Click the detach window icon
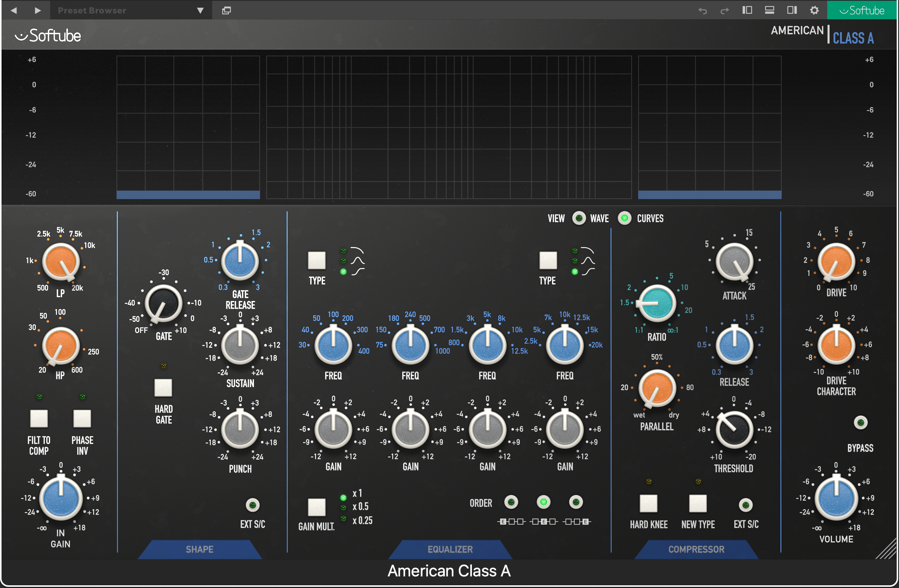Screen dimensions: 899x588 point(226,10)
